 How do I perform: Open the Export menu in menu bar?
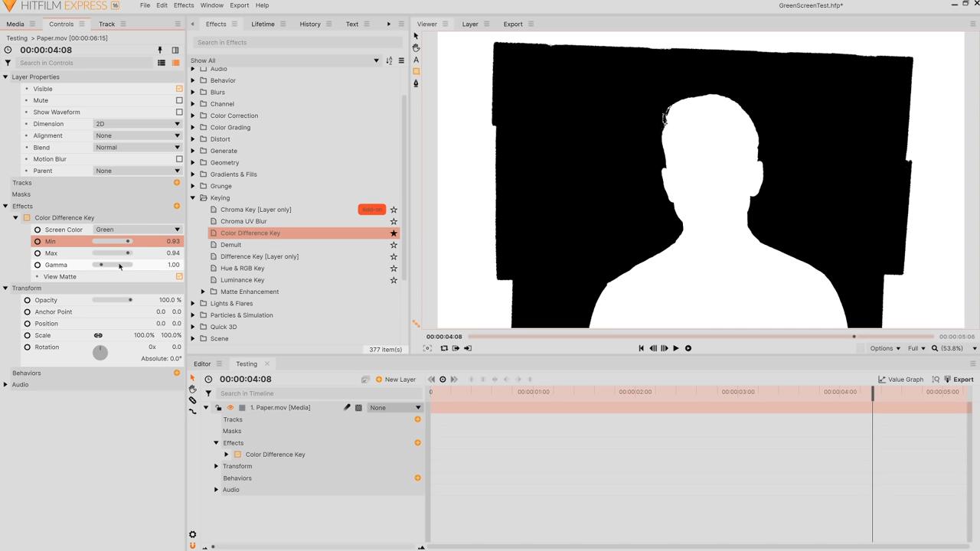pos(239,5)
